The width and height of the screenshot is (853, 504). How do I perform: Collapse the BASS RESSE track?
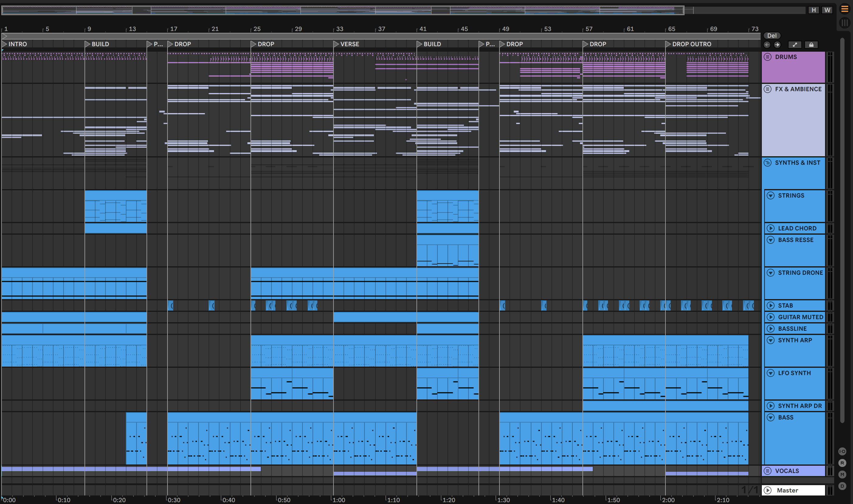point(771,240)
